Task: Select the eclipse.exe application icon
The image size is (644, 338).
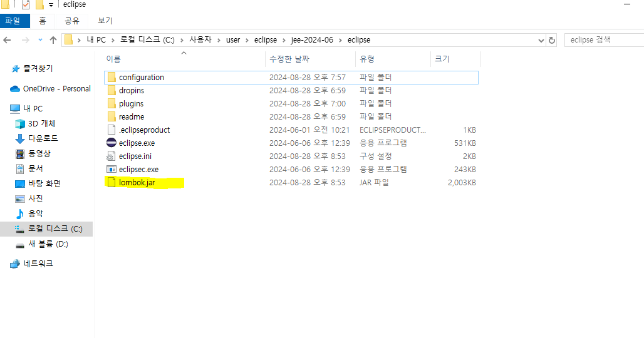Action: point(112,143)
